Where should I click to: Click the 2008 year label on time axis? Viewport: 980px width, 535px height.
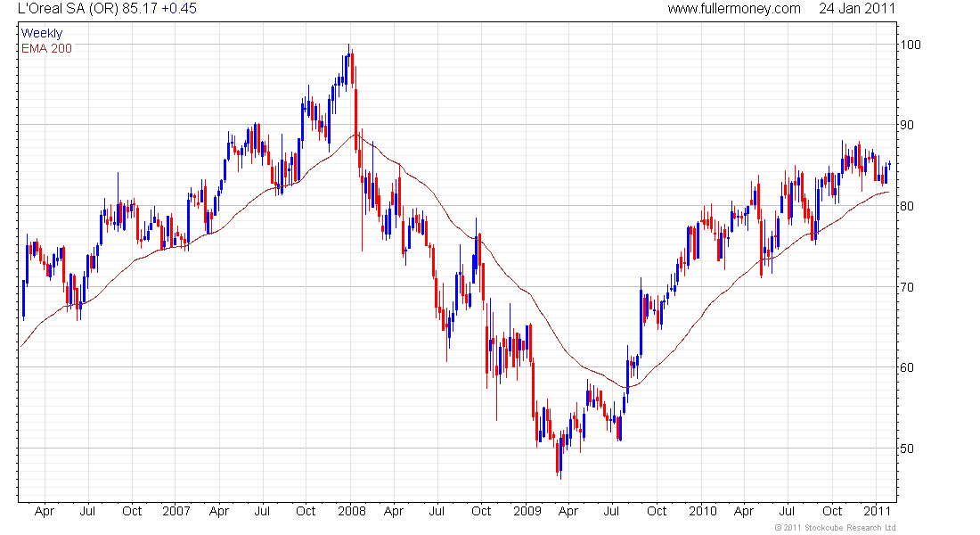tap(352, 511)
